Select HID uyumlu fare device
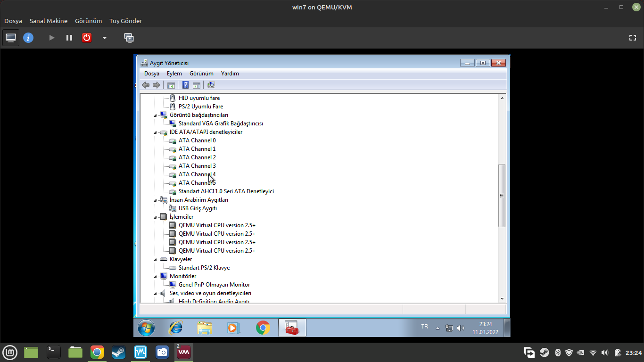The image size is (644, 362). [199, 98]
